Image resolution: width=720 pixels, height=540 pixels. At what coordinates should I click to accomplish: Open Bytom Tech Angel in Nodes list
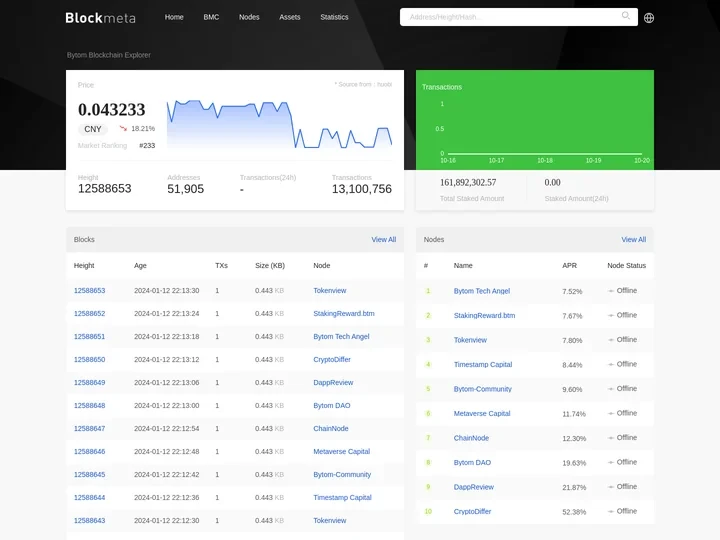(482, 291)
